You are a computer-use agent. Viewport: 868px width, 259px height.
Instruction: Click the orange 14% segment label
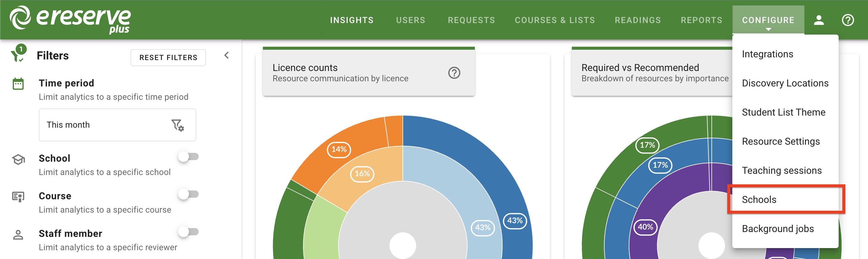pyautogui.click(x=339, y=150)
